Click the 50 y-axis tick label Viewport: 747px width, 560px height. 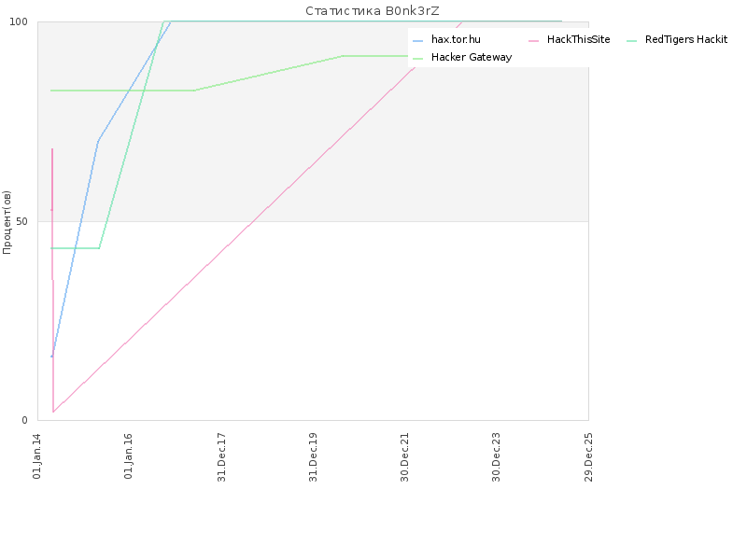click(21, 221)
